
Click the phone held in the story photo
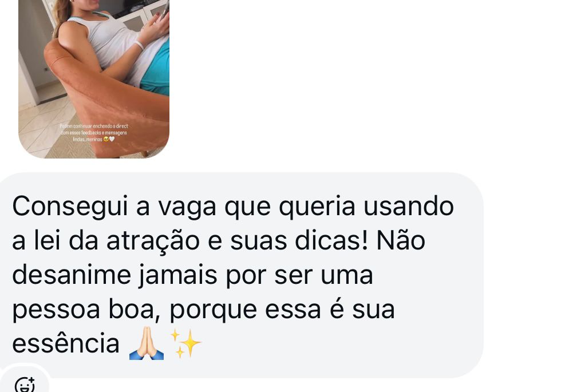[164, 11]
